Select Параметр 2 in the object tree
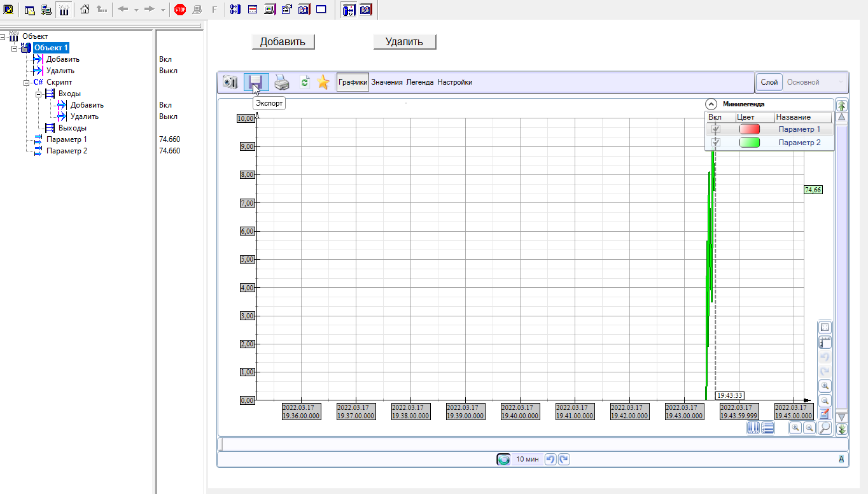Screen dimensions: 868x494 pos(67,151)
